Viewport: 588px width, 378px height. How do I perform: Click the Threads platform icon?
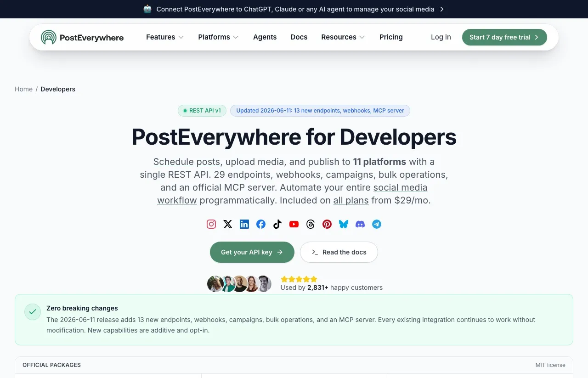(311, 224)
